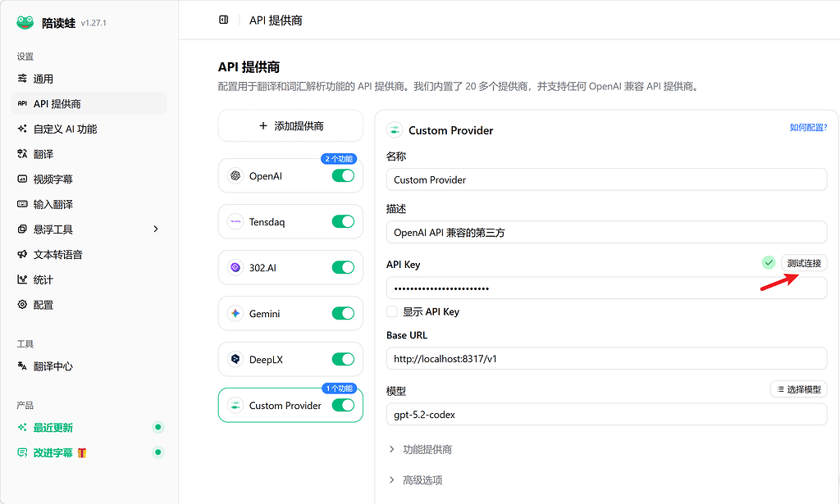Viewport: 840px width, 504px height.
Task: Click the frog logo of 陪读蛙
Action: click(x=25, y=22)
